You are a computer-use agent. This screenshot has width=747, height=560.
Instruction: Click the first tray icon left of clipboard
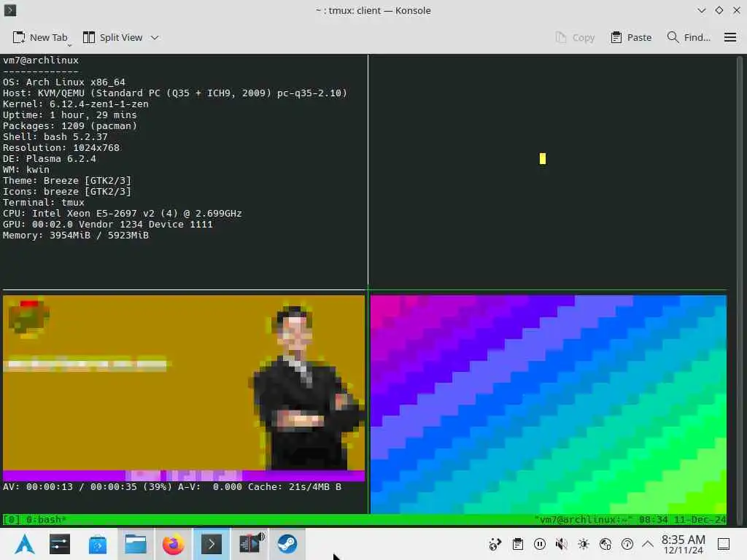pyautogui.click(x=495, y=544)
